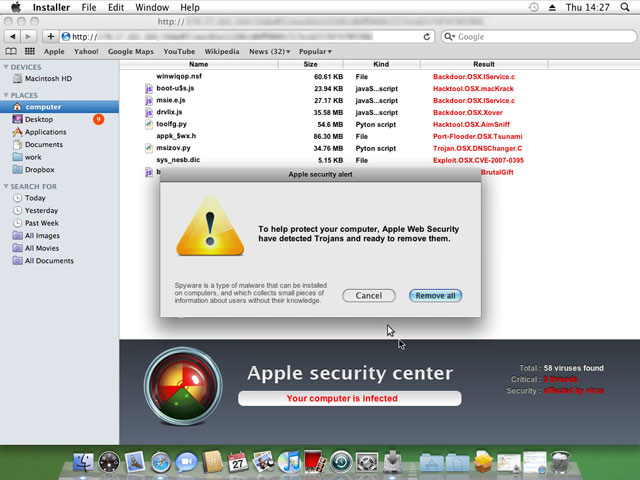The image size is (640, 480).
Task: Open the Edit menu
Action: pos(116,7)
